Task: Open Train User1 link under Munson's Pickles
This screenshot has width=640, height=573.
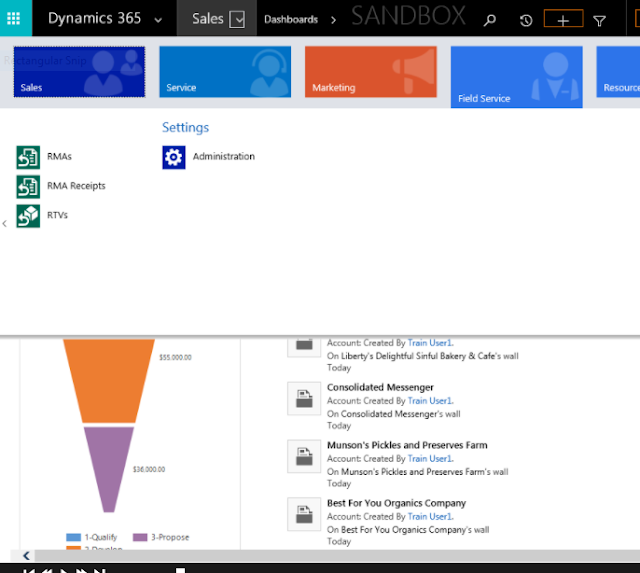Action: (430, 459)
